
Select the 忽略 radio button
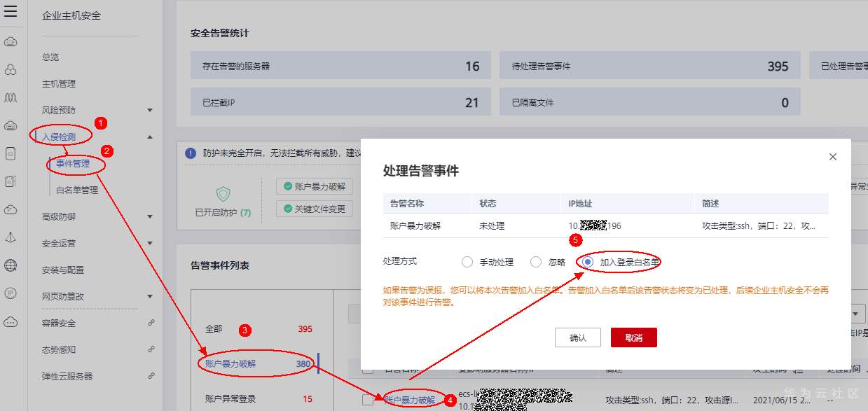[536, 262]
